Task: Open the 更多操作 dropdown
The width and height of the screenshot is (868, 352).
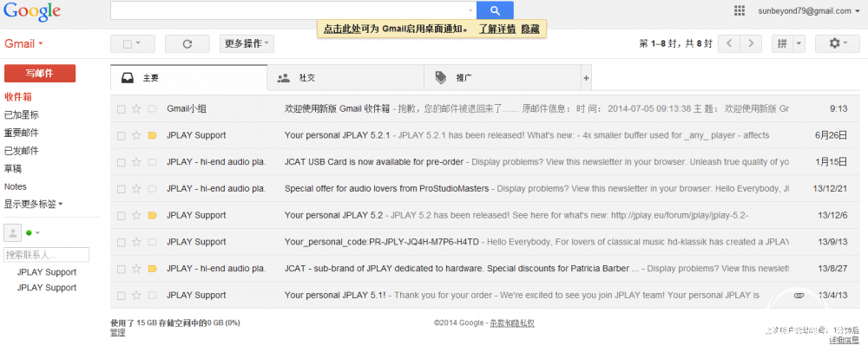Action: pyautogui.click(x=247, y=44)
